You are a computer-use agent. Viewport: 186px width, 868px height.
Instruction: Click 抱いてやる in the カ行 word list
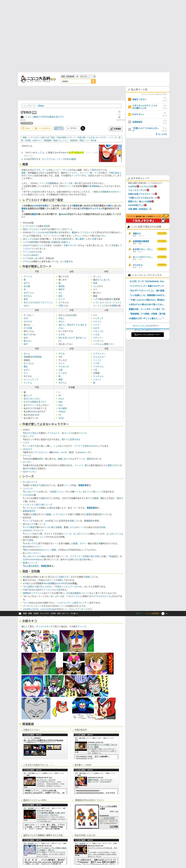63,277
